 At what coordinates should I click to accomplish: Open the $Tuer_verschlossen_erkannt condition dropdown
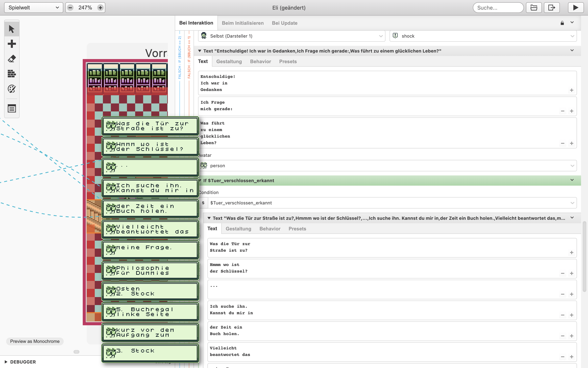click(x=392, y=203)
